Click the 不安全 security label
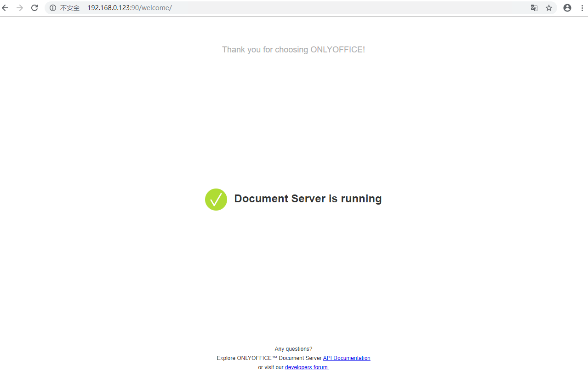Screen dimensions: 588x383 pos(70,8)
